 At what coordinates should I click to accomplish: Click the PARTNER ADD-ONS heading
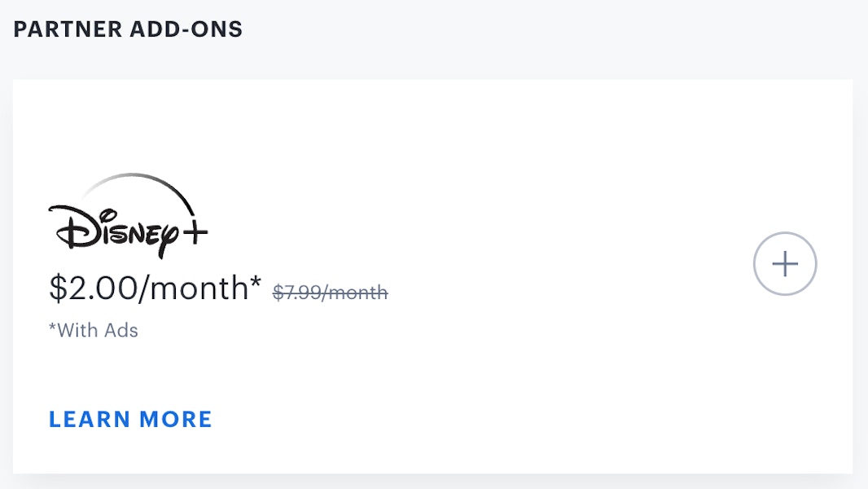[x=128, y=29]
